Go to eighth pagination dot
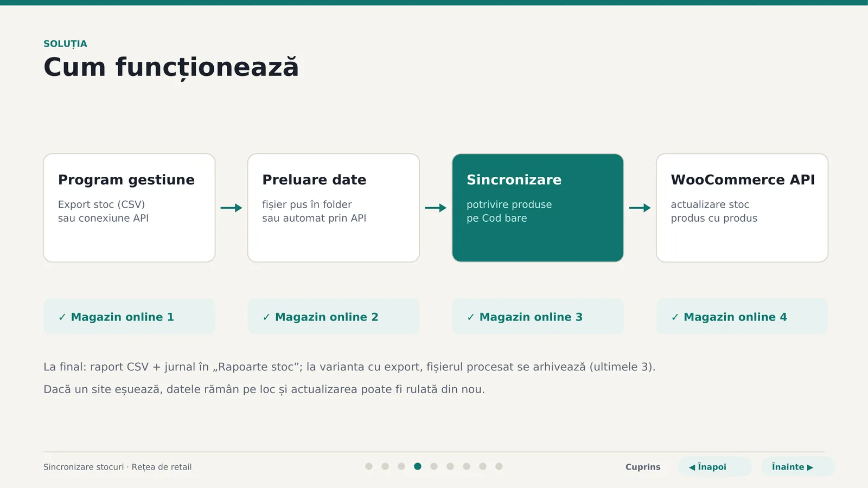Image resolution: width=868 pixels, height=488 pixels. click(x=483, y=466)
